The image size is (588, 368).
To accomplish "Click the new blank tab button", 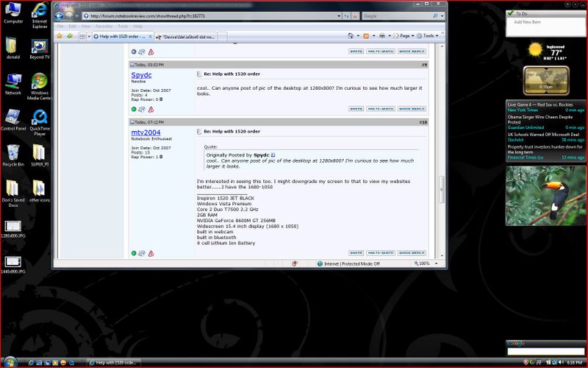I will pyautogui.click(x=222, y=37).
